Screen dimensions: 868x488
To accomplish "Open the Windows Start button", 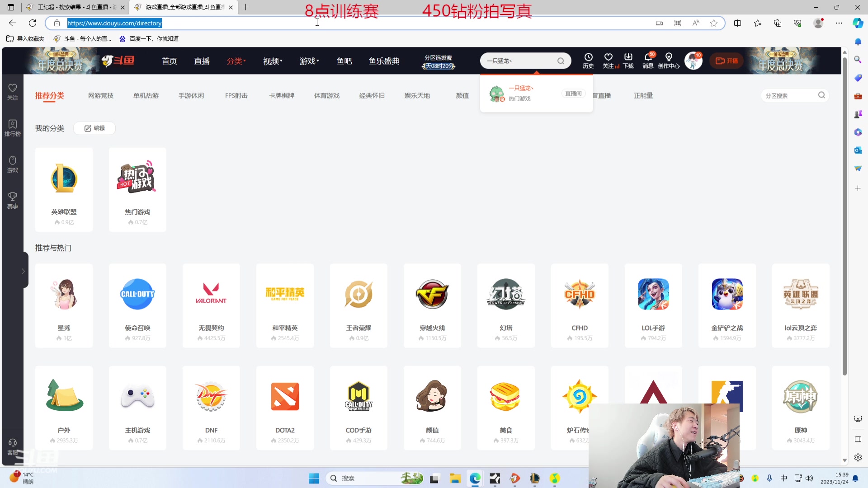I will [x=314, y=478].
